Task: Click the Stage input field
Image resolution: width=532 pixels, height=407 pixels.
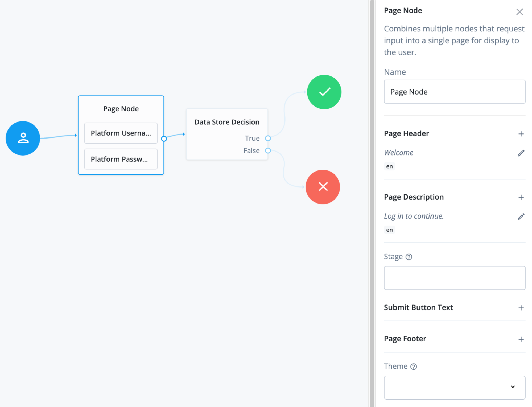Action: 454,278
